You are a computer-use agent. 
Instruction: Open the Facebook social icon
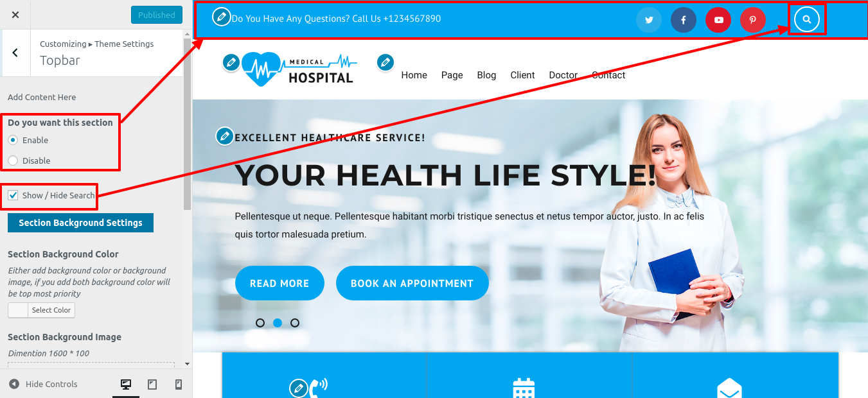(x=684, y=20)
